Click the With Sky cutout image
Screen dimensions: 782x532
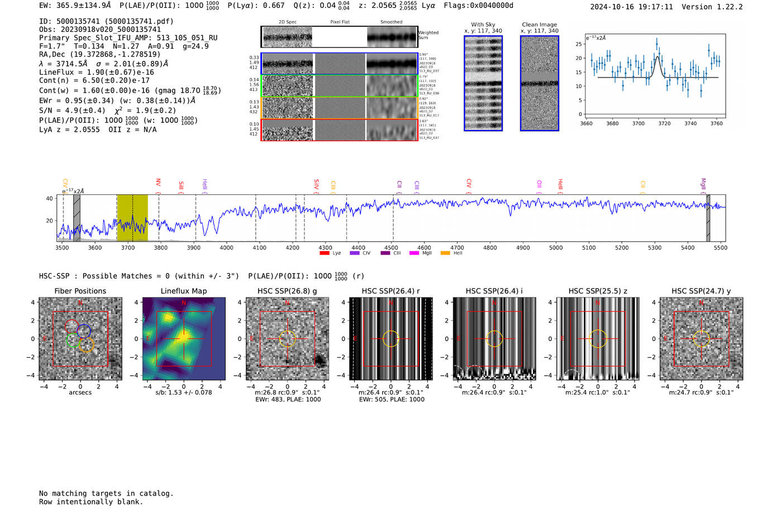[483, 83]
